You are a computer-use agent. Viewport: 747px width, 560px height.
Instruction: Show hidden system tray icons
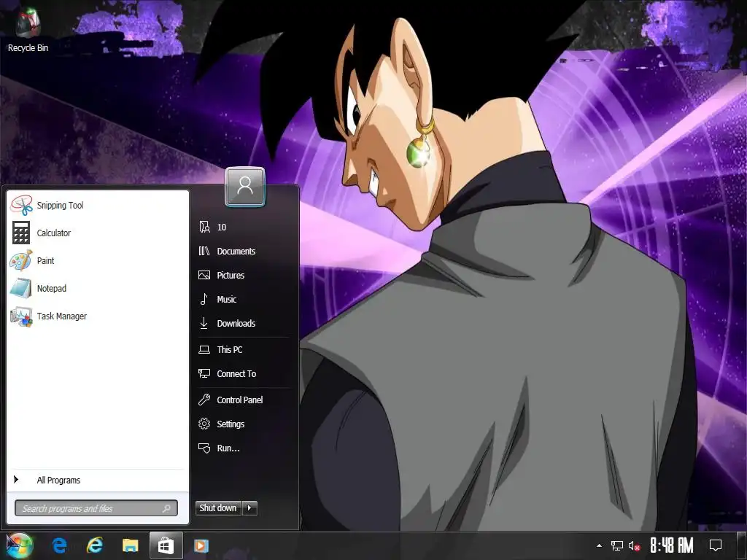[600, 545]
